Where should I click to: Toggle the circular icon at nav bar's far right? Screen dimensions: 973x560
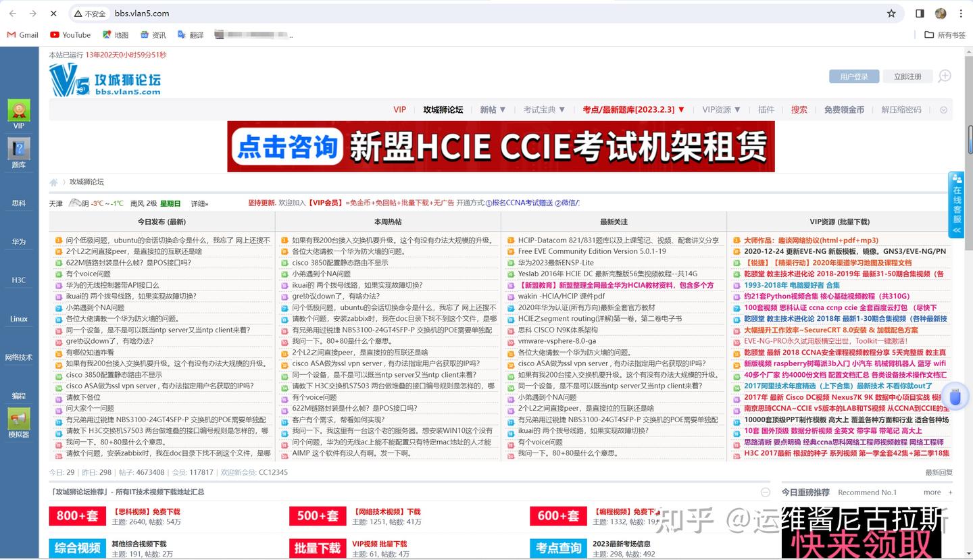coord(944,109)
